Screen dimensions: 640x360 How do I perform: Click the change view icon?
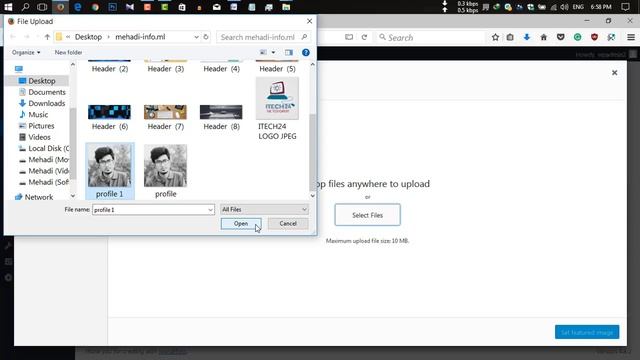pyautogui.click(x=264, y=52)
